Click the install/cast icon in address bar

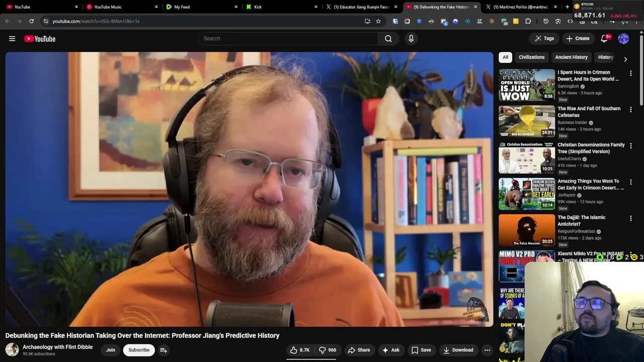[367, 21]
